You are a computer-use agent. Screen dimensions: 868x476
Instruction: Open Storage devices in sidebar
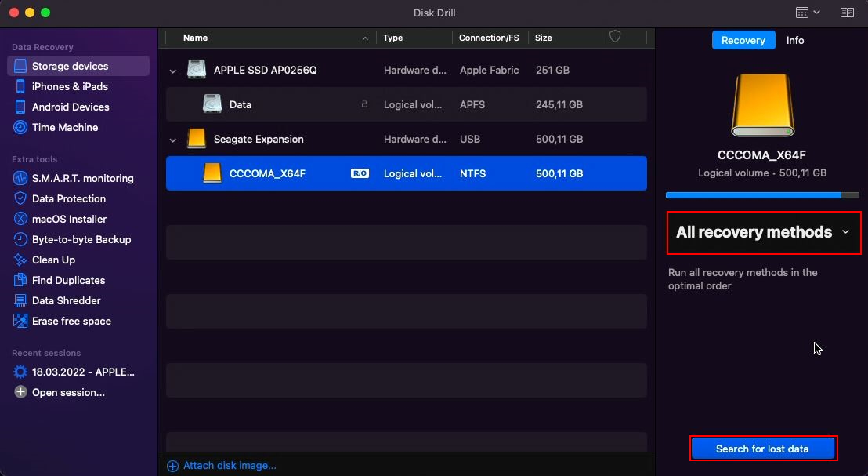click(x=78, y=66)
